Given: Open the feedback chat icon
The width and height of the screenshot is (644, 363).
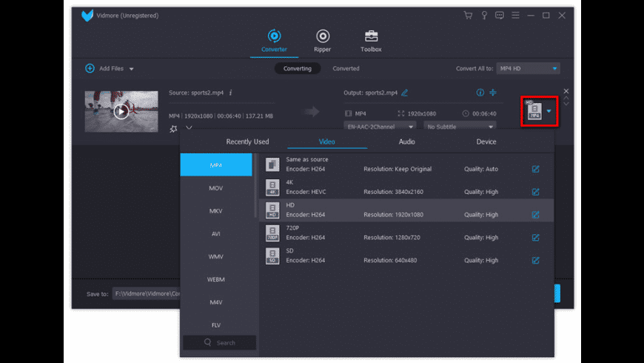Looking at the screenshot, I should pyautogui.click(x=500, y=16).
